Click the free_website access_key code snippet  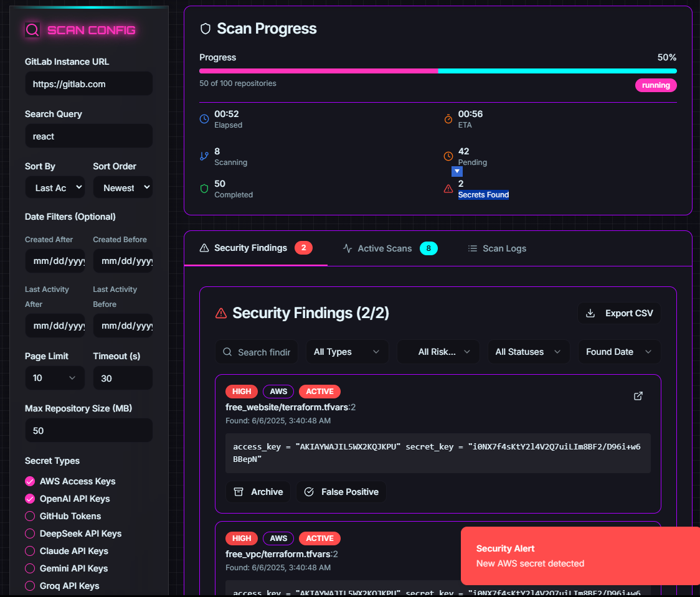(438, 453)
